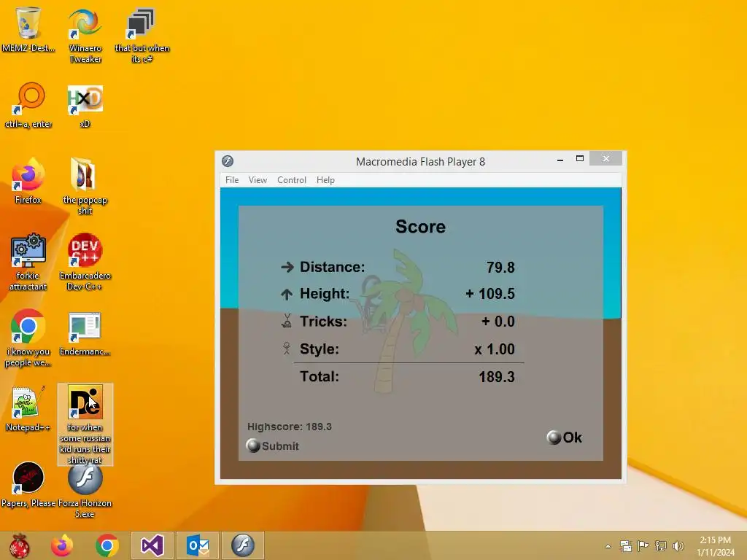Click the Total value 189.3
Viewport: 747px width, 560px height.
[496, 377]
